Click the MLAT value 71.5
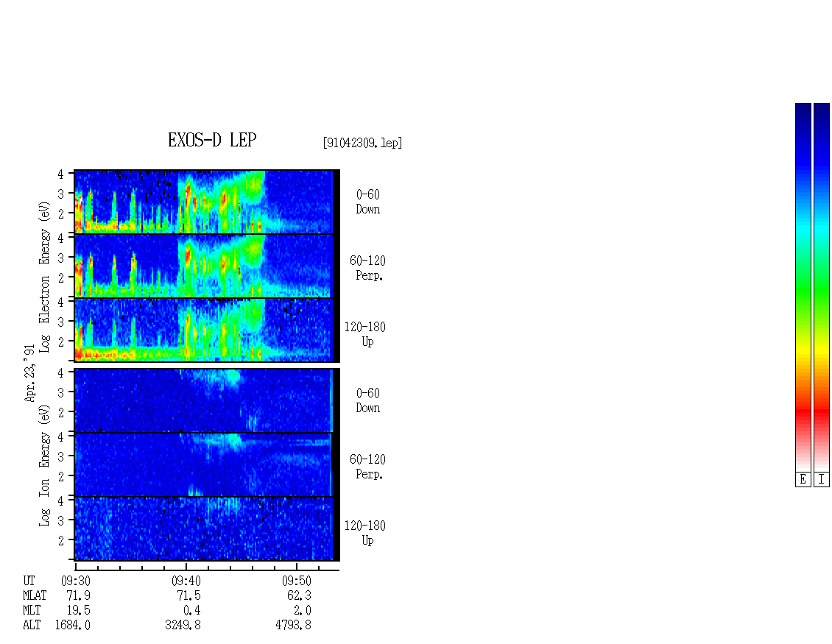832x644 pixels. click(x=189, y=595)
